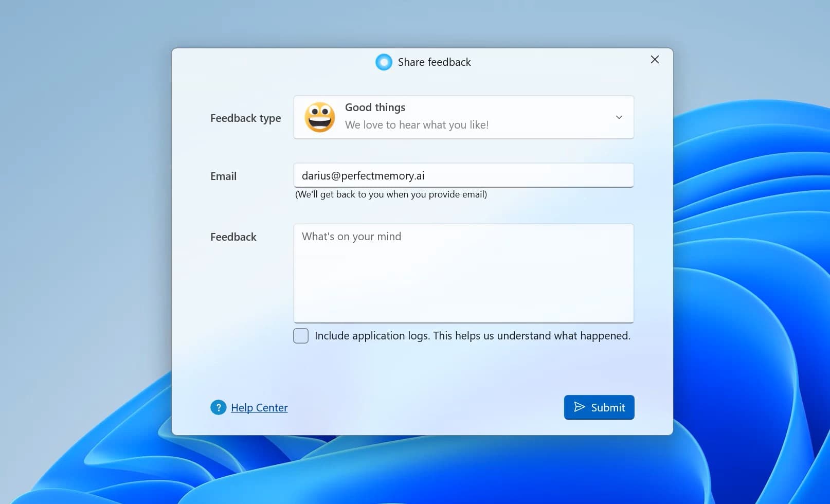Viewport: 830px width, 504px height.
Task: Click the 'Feedback' field label
Action: point(233,237)
